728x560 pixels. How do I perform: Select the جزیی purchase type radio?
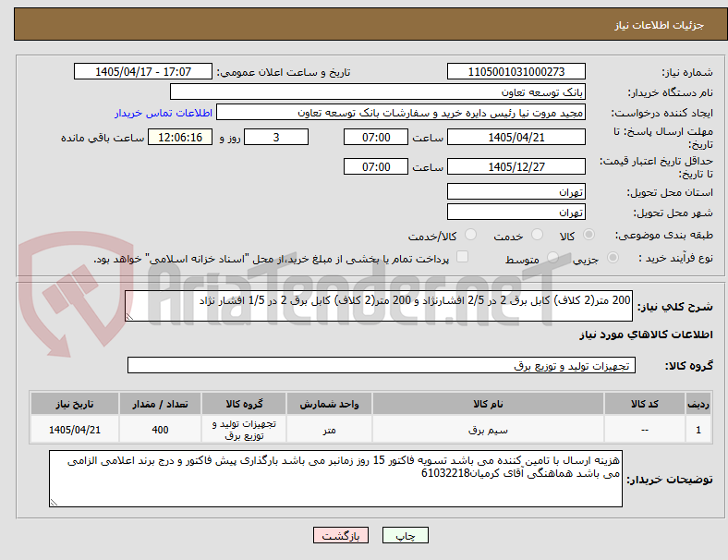point(613,258)
